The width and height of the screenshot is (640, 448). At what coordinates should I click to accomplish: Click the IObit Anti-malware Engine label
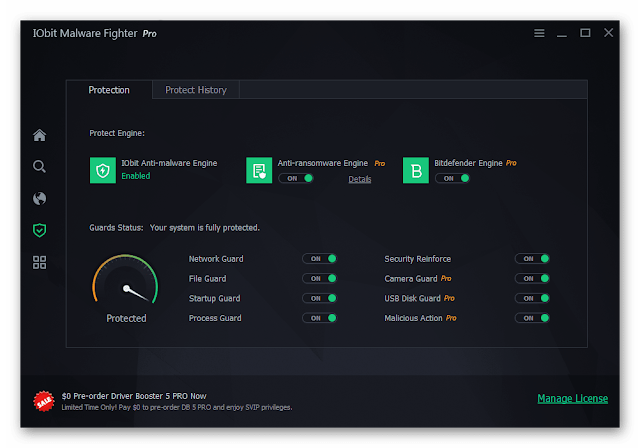[169, 163]
